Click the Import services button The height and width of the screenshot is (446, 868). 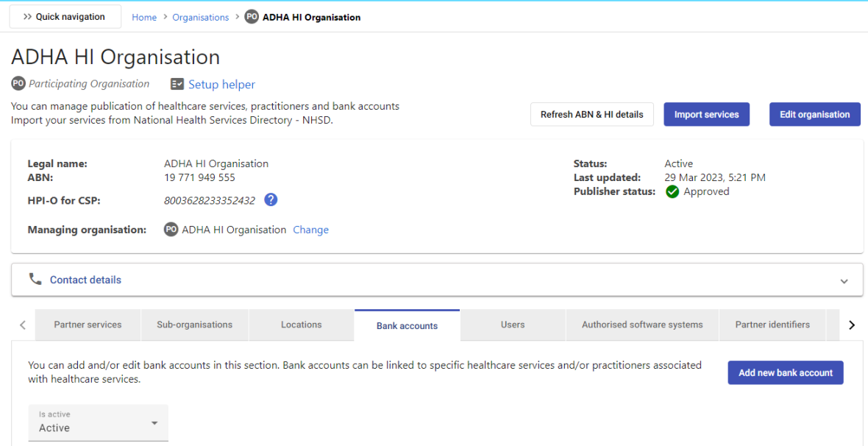click(706, 114)
